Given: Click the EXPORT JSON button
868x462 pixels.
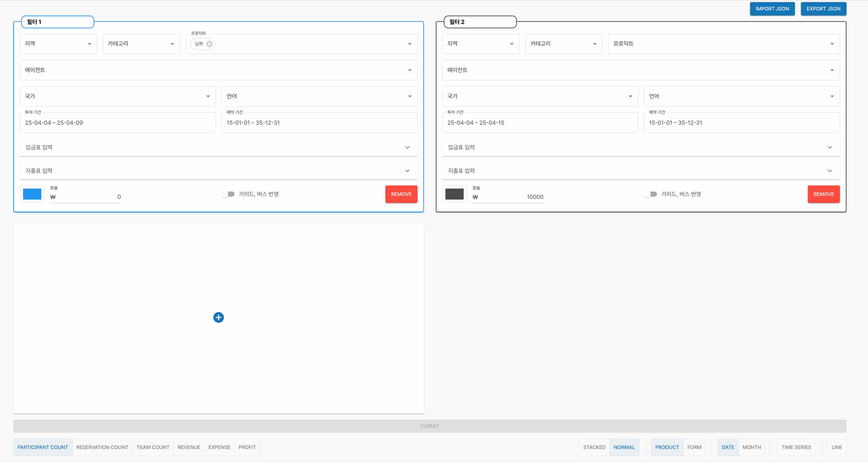Looking at the screenshot, I should pyautogui.click(x=823, y=9).
